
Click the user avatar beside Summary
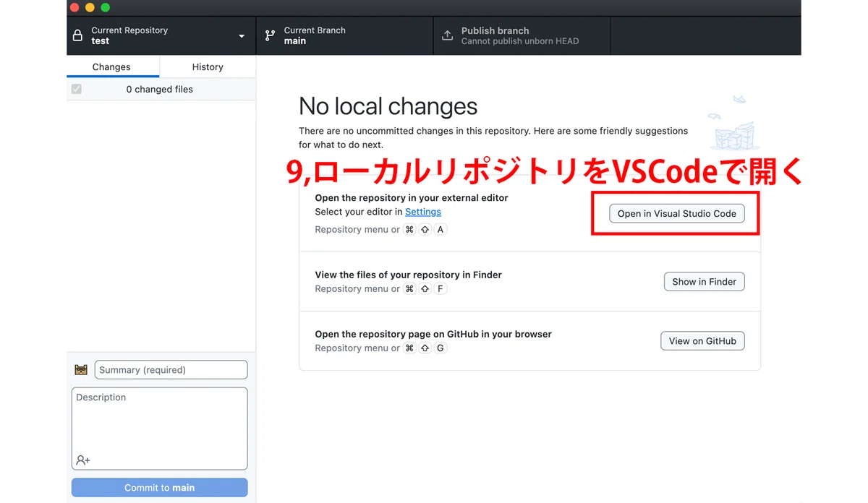click(81, 370)
